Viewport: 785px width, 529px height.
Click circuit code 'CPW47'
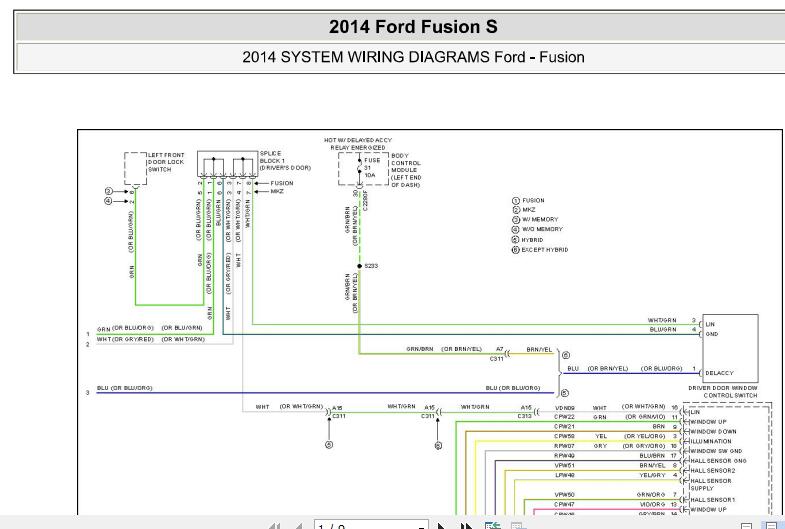(564, 504)
